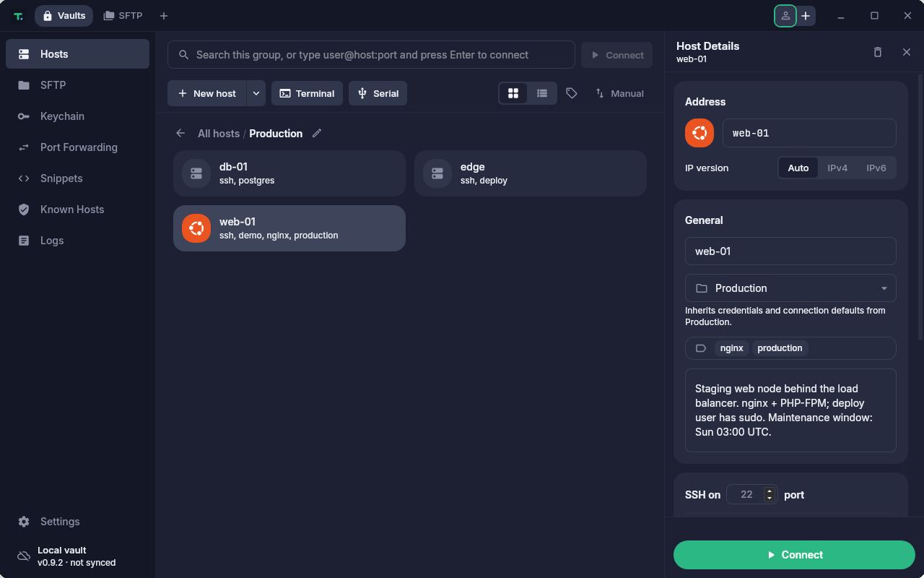924x578 pixels.
Task: Open the user account icon
Action: click(785, 16)
